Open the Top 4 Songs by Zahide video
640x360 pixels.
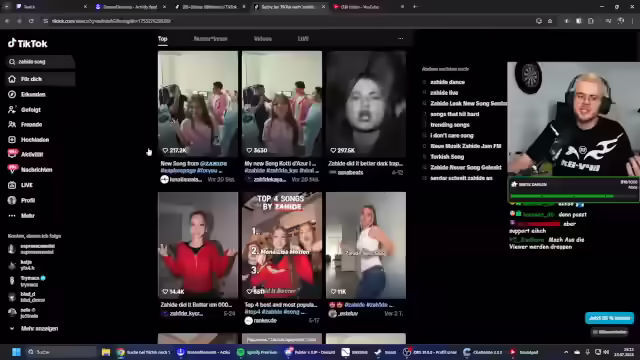(x=282, y=245)
